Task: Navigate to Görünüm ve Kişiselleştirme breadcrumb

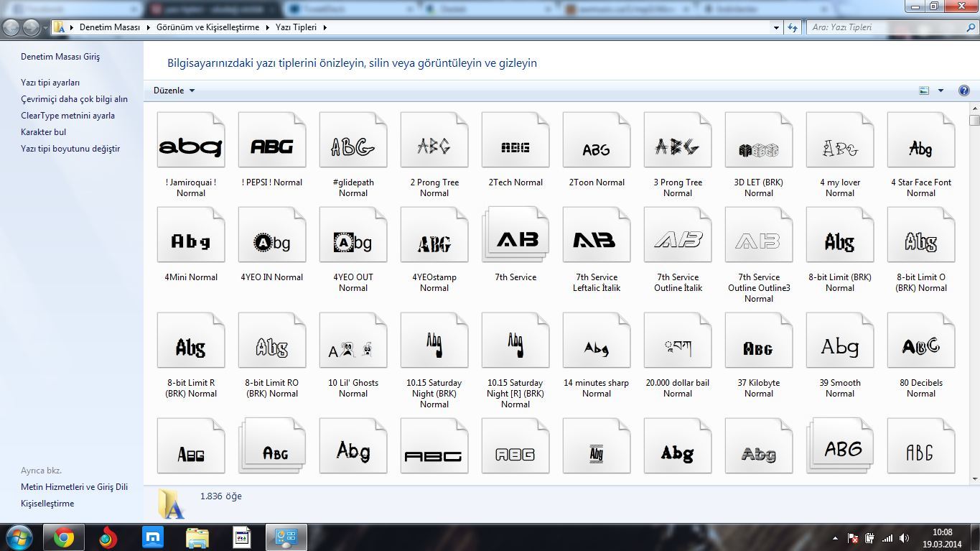Action: [207, 27]
